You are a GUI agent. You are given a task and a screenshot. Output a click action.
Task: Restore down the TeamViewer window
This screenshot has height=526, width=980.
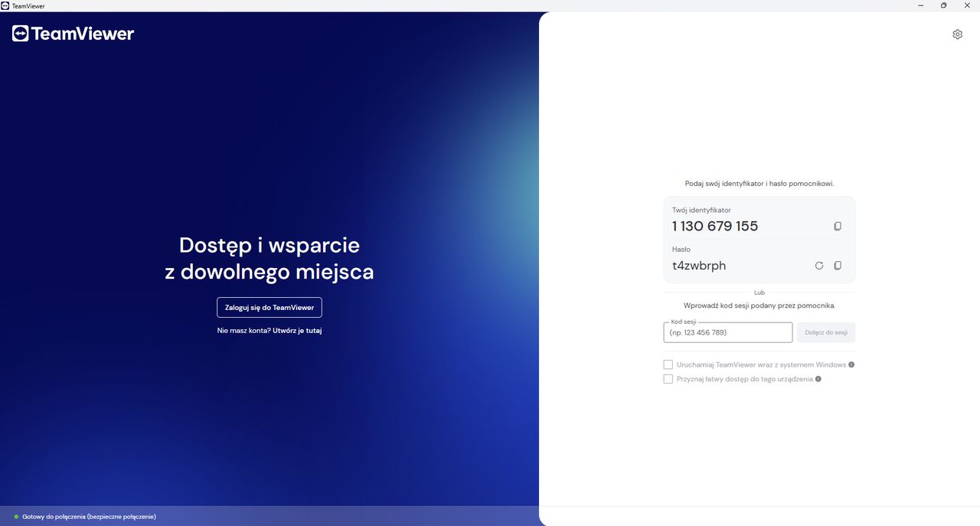coord(943,5)
